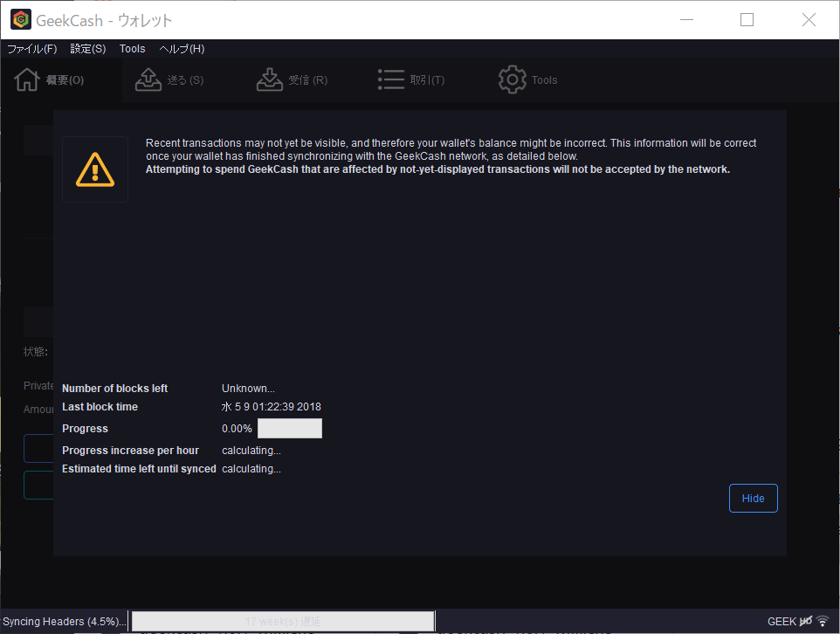
Task: Click the house icon for Overview (概要)
Action: pos(27,79)
